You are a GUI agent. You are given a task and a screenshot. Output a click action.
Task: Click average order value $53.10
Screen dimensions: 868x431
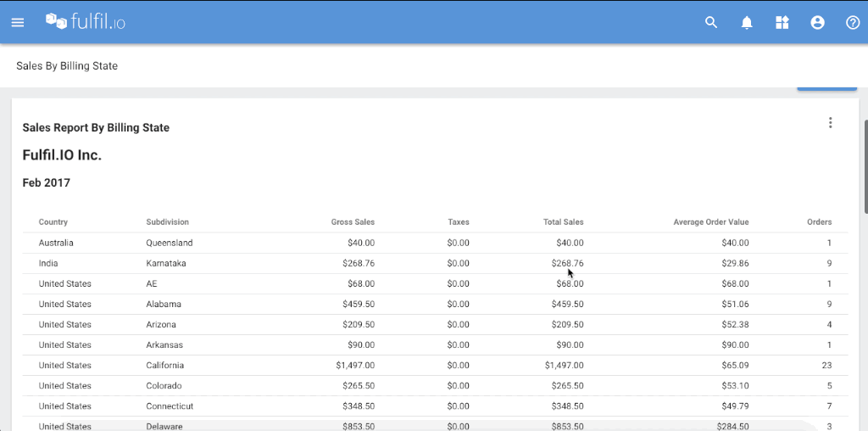click(x=735, y=386)
